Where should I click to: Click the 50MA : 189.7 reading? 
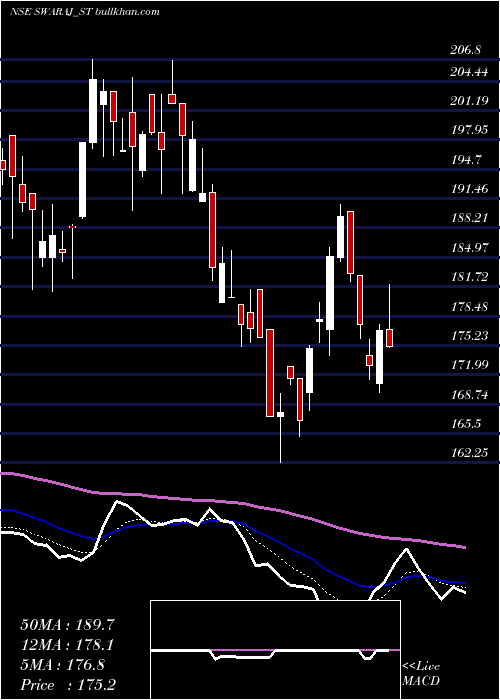coord(67,625)
